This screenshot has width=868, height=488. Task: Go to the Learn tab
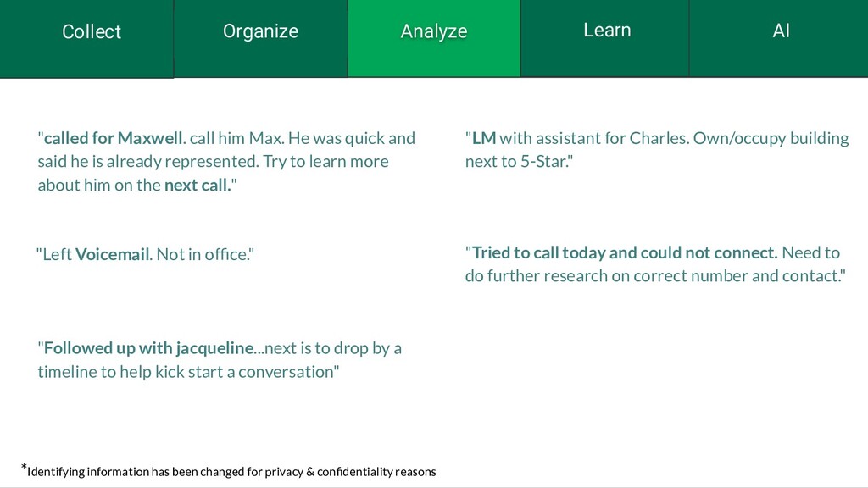click(606, 30)
